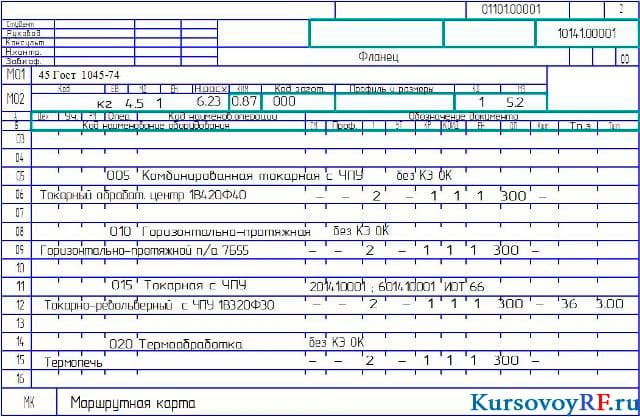Screen dimensions: 640x417
Task: Click the consumption norm value "6.23"
Action: [x=209, y=101]
